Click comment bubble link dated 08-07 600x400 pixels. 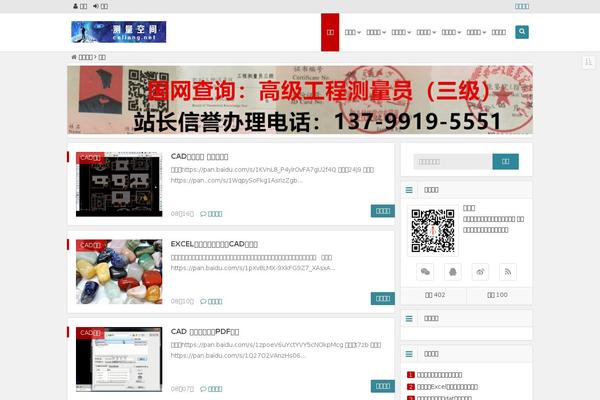pos(211,389)
